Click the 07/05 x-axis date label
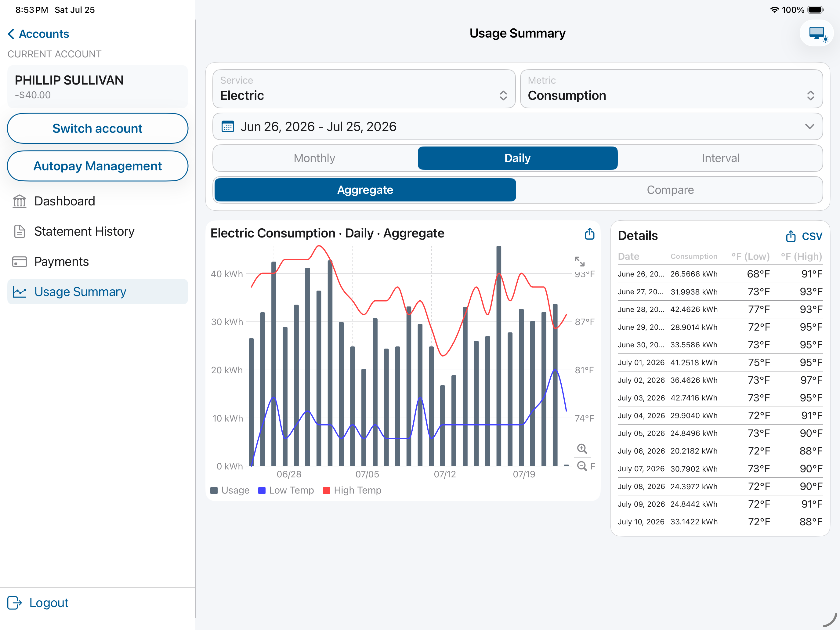Image resolution: width=840 pixels, height=630 pixels. point(367,474)
